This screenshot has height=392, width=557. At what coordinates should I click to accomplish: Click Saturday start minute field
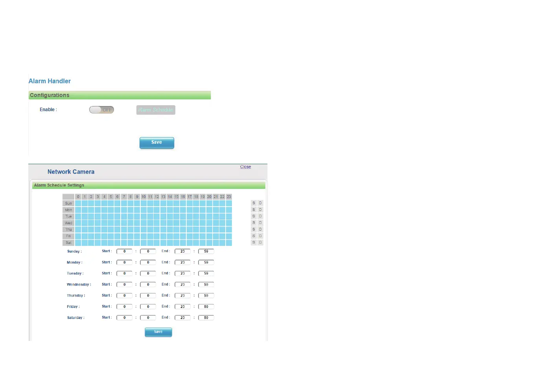148,318
